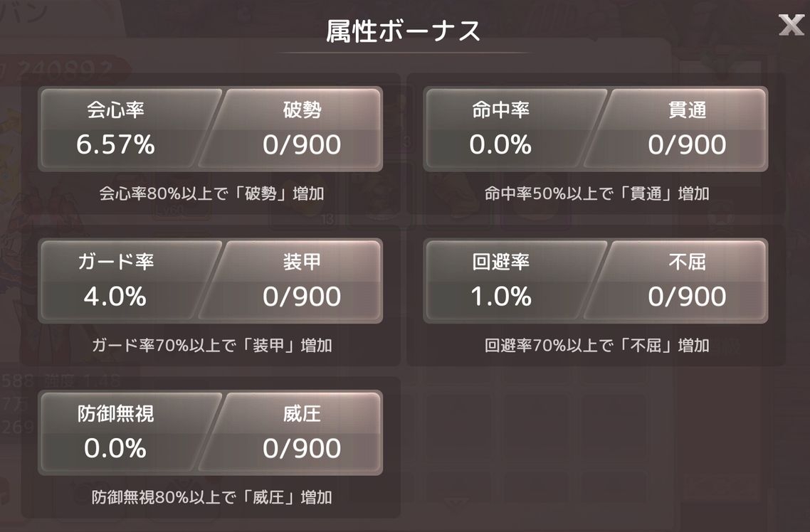
Task: Click the 会心率80%以上 description text
Action: (211, 193)
